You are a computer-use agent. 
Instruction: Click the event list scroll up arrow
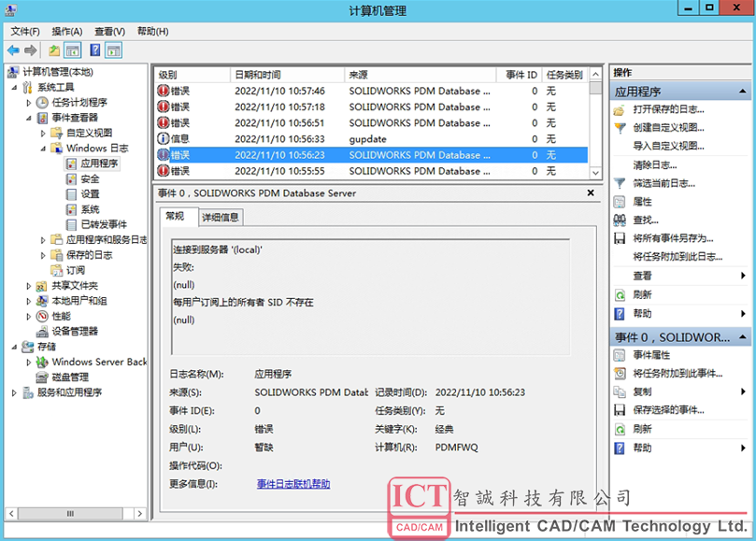[596, 74]
